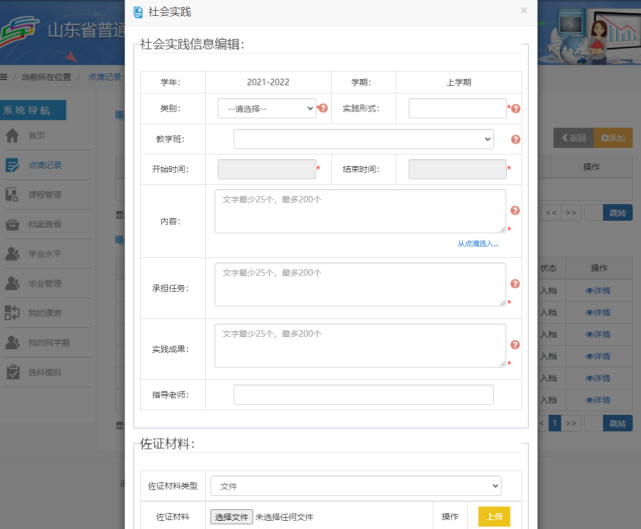The width and height of the screenshot is (641, 529).
Task: Click the 开始时间 date field
Action: coord(266,170)
